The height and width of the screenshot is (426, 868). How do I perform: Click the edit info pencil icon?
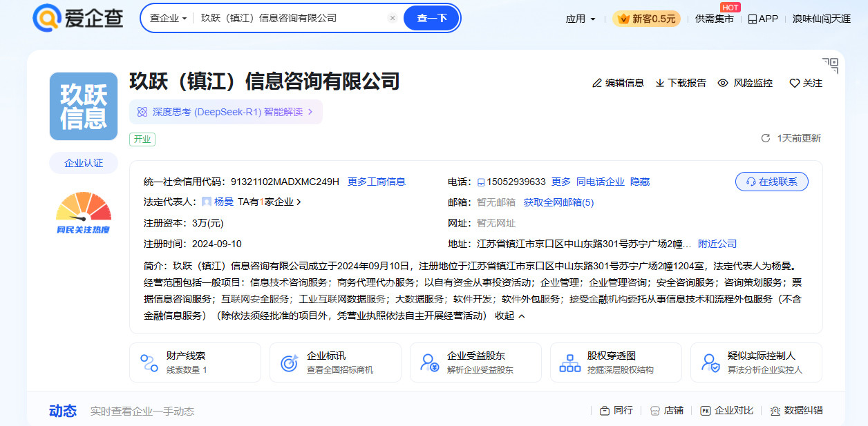(x=597, y=83)
